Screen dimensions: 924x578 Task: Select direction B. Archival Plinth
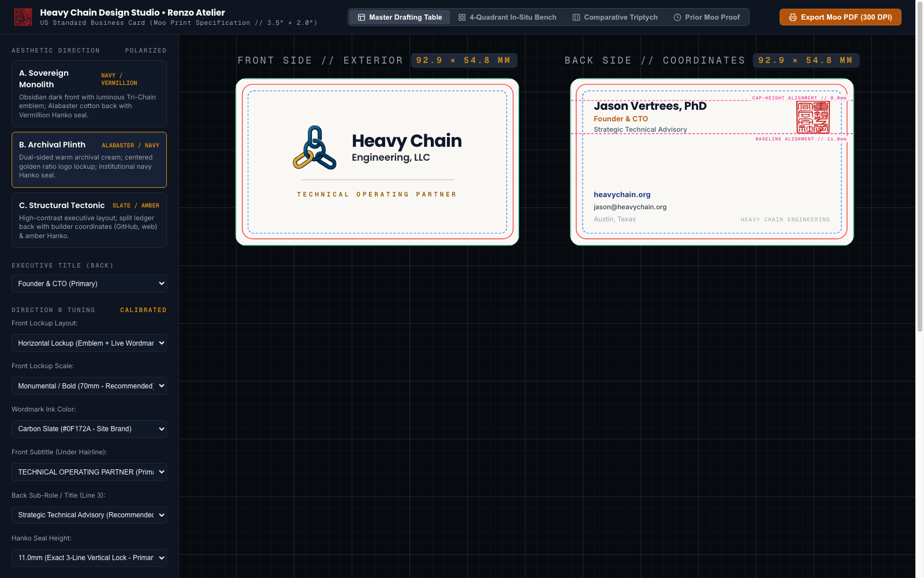tap(89, 160)
